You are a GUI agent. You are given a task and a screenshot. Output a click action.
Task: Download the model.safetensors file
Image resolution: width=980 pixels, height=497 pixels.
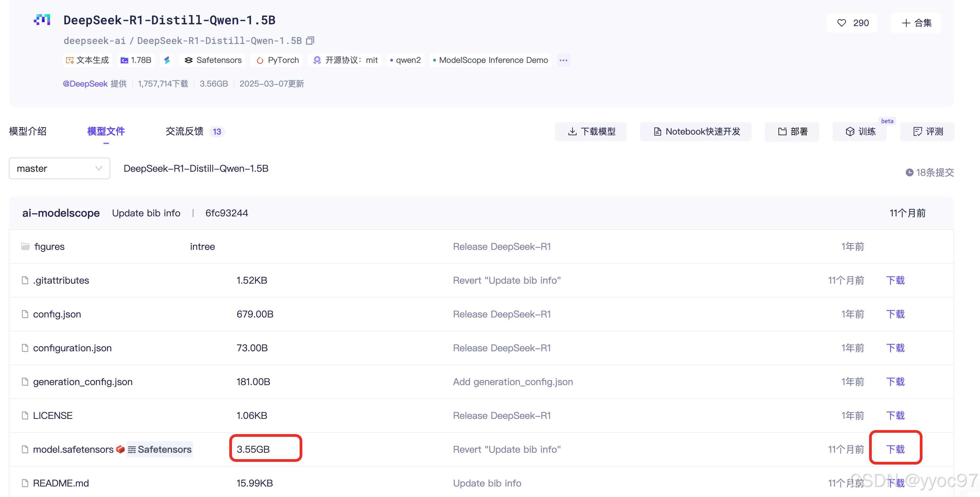click(x=895, y=449)
